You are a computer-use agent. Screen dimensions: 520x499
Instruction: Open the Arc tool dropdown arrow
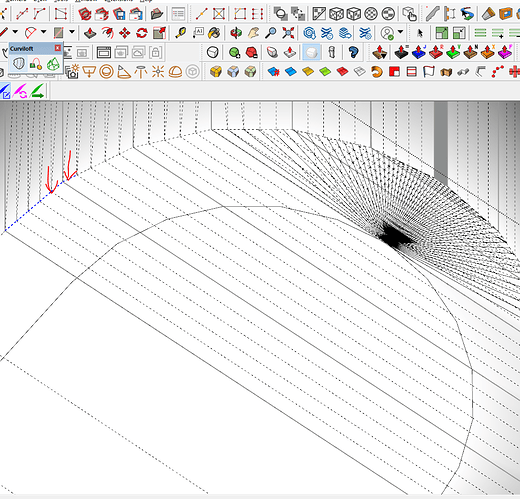coord(44,32)
